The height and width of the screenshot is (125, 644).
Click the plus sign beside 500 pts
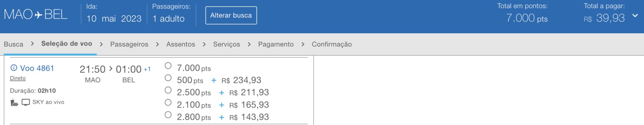click(x=214, y=80)
